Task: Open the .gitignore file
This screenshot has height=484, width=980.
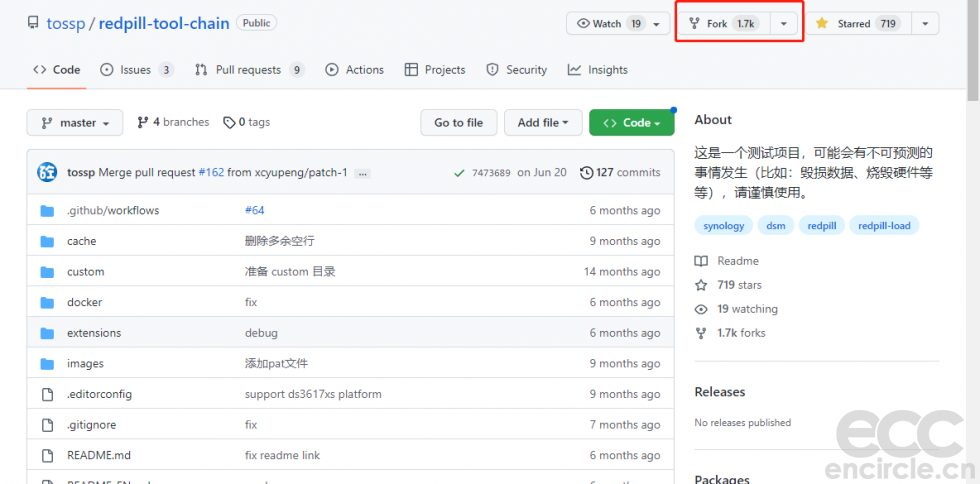Action: (x=91, y=425)
